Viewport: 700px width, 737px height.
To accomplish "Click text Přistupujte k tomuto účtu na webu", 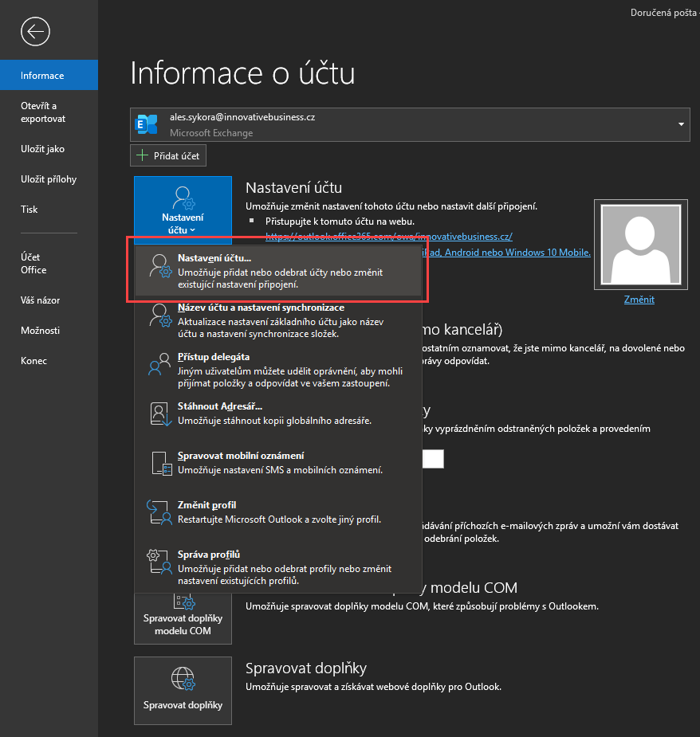I will (x=340, y=221).
